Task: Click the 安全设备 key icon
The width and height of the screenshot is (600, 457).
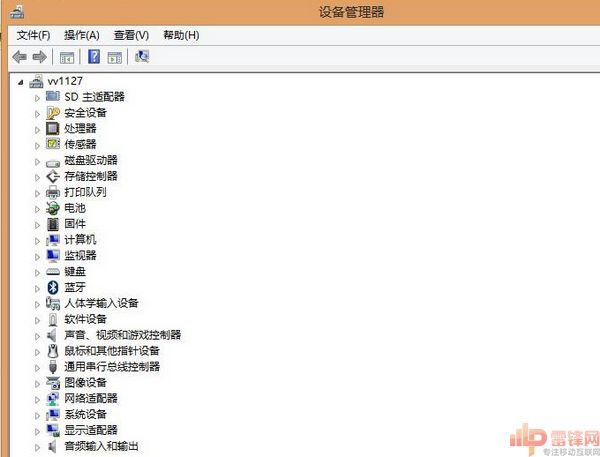Action: coord(53,113)
